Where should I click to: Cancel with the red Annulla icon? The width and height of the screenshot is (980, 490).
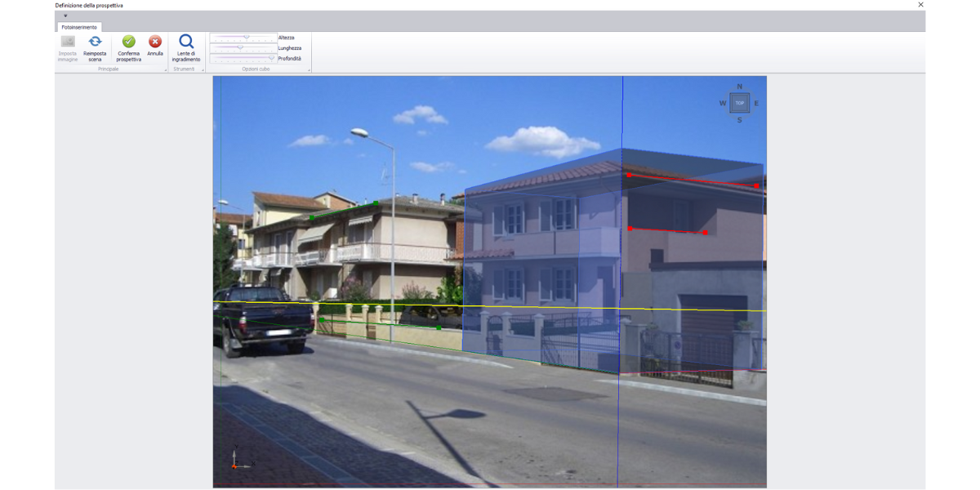pyautogui.click(x=155, y=42)
